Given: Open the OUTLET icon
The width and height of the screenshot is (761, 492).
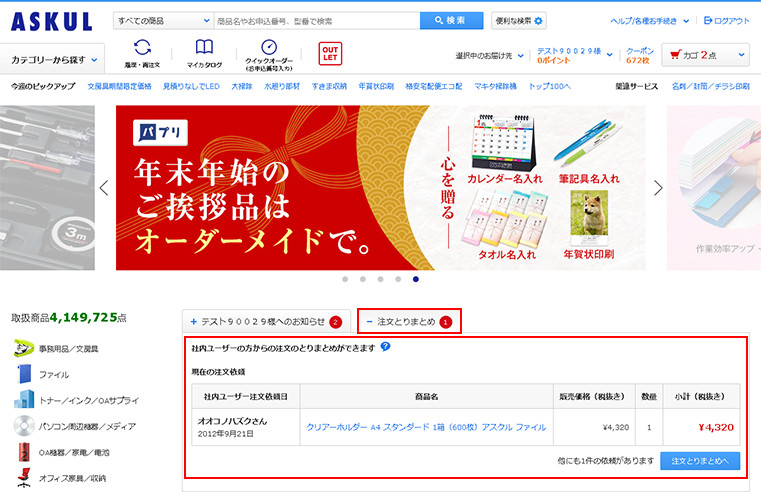Looking at the screenshot, I should 330,54.
